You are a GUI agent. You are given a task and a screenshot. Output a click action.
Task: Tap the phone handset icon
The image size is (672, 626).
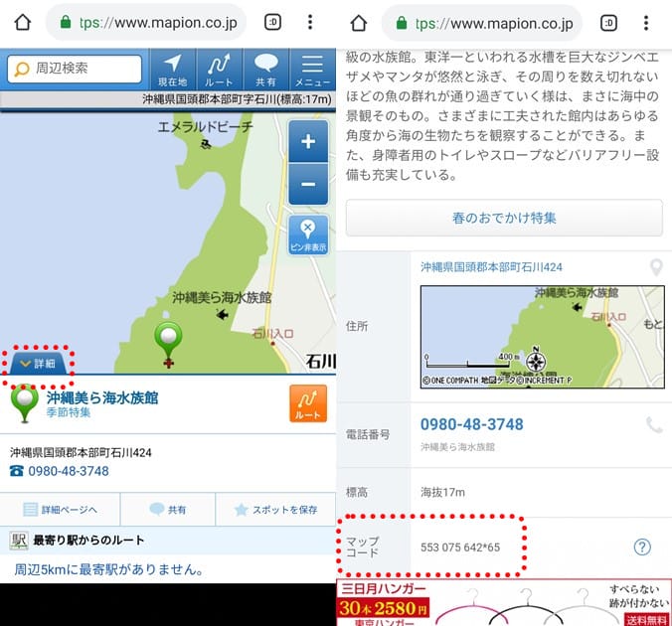654,425
